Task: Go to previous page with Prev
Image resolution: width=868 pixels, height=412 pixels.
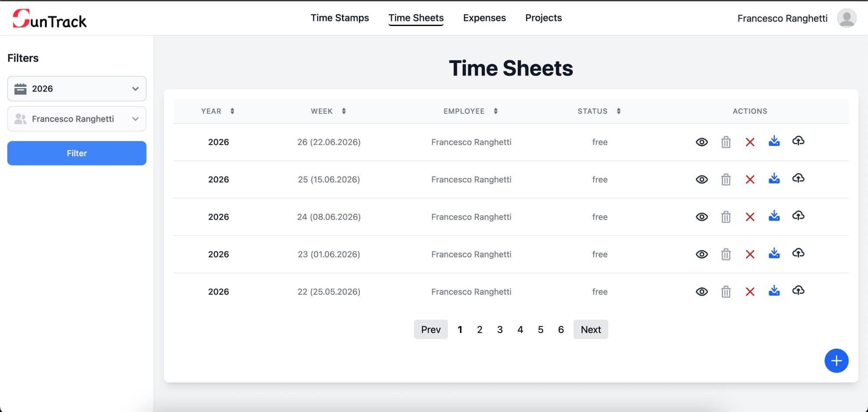Action: point(431,330)
